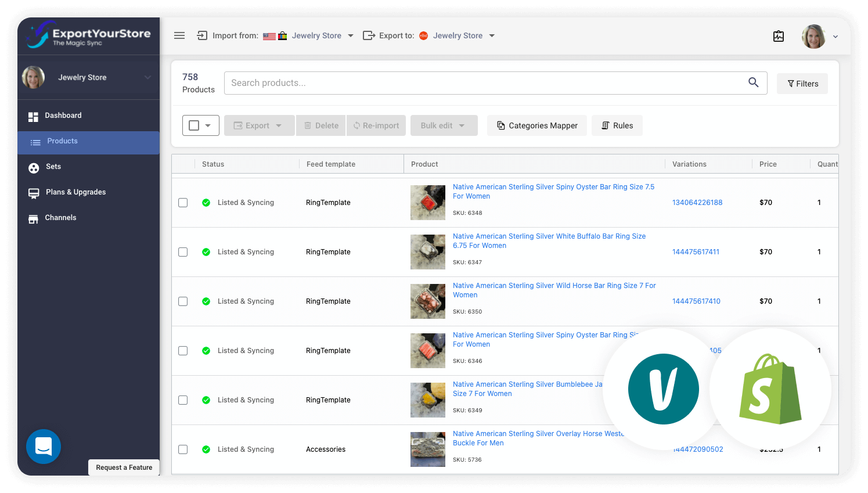The width and height of the screenshot is (868, 493).
Task: Check the product row for SKU 6350
Action: click(x=183, y=301)
